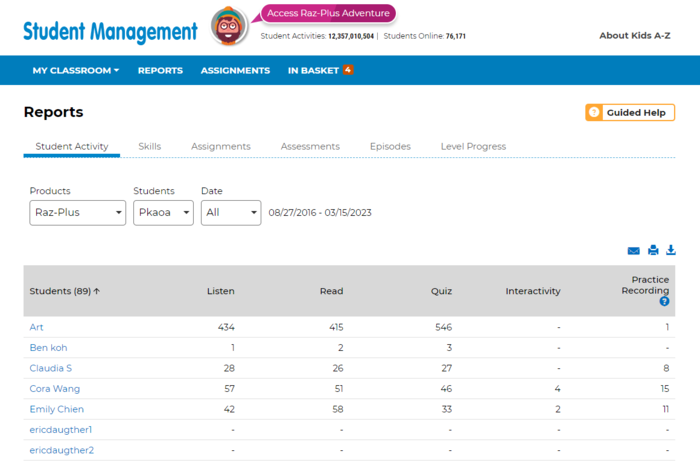Screen dimensions: 700x463
Task: Click the Practice Recording help question icon
Action: click(x=664, y=301)
